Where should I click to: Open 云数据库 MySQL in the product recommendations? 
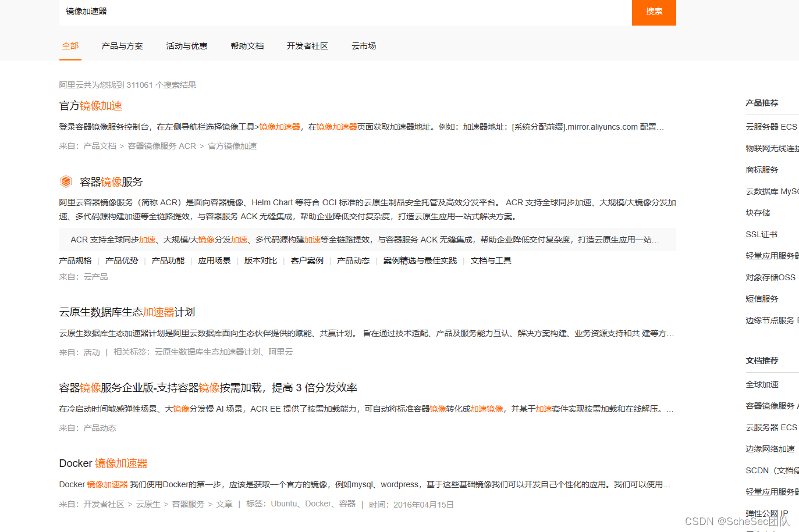pos(772,191)
